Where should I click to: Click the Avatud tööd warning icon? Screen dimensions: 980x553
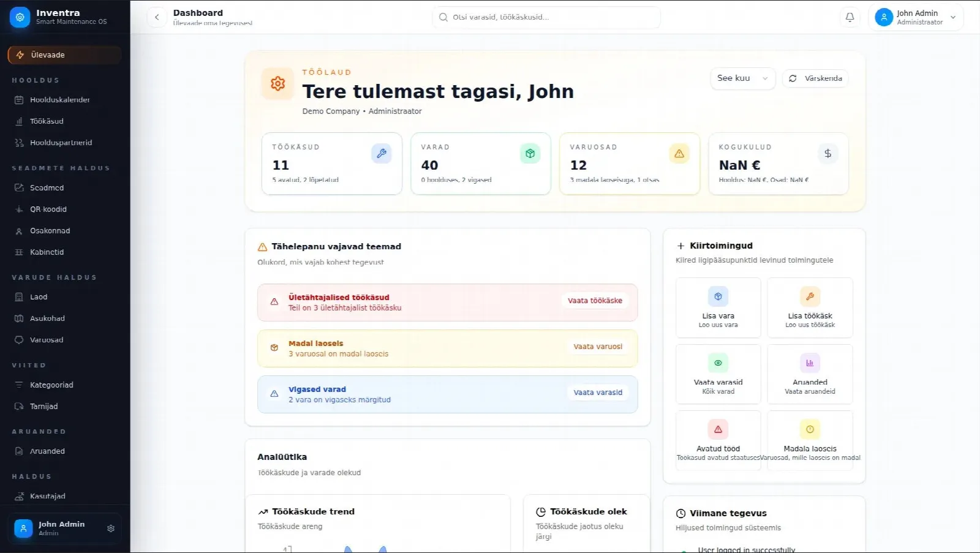(x=718, y=429)
